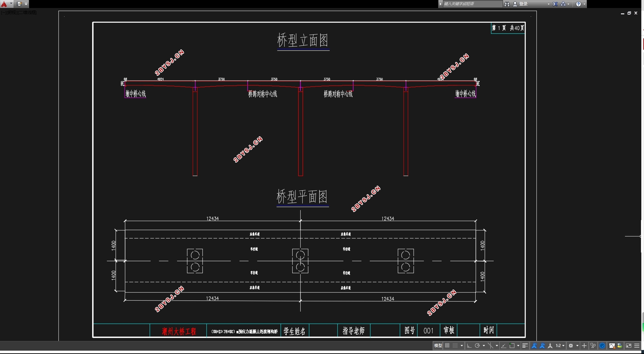Expand polar tracking angle dropdown
644x354 pixels.
tap(484, 346)
